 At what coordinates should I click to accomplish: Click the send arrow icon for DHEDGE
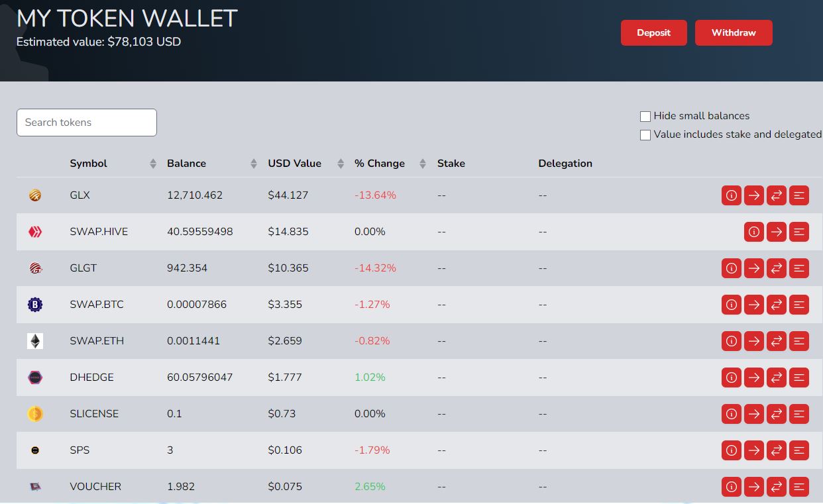[x=754, y=378]
